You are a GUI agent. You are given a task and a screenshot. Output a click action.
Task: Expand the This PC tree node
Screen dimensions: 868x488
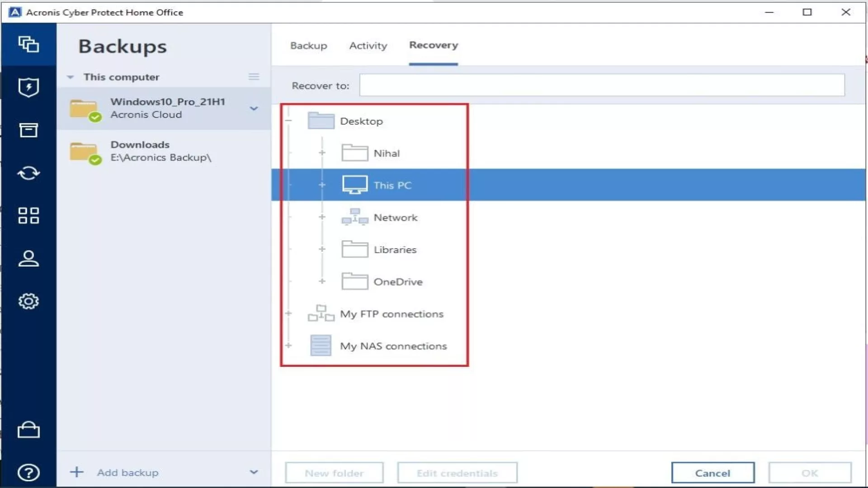[322, 185]
